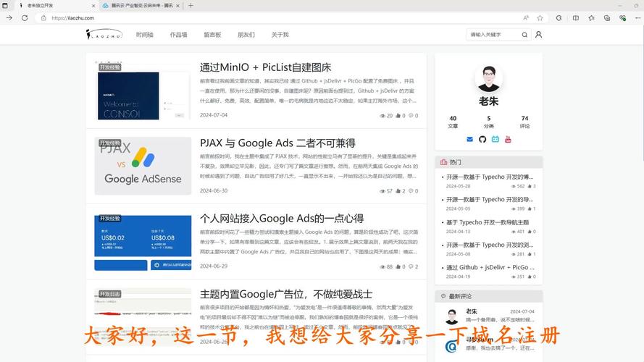Open hot post dated 2024-05-08

click(490, 245)
